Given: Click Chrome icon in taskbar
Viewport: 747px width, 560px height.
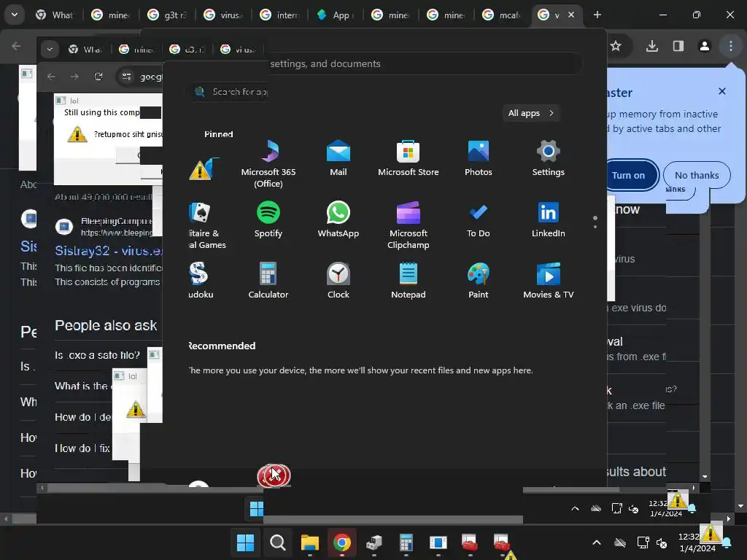Looking at the screenshot, I should click(341, 542).
